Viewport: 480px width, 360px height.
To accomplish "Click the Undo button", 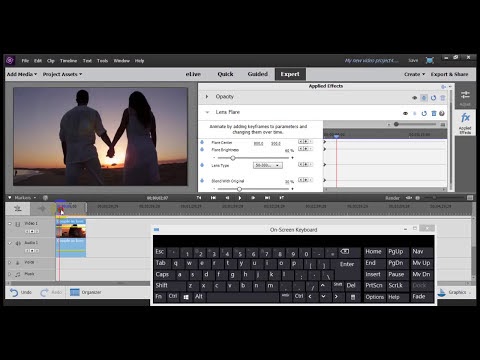I will click(x=21, y=292).
